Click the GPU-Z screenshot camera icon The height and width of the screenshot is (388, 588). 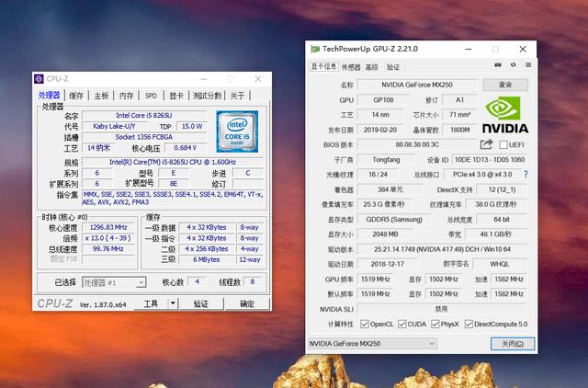[x=498, y=65]
